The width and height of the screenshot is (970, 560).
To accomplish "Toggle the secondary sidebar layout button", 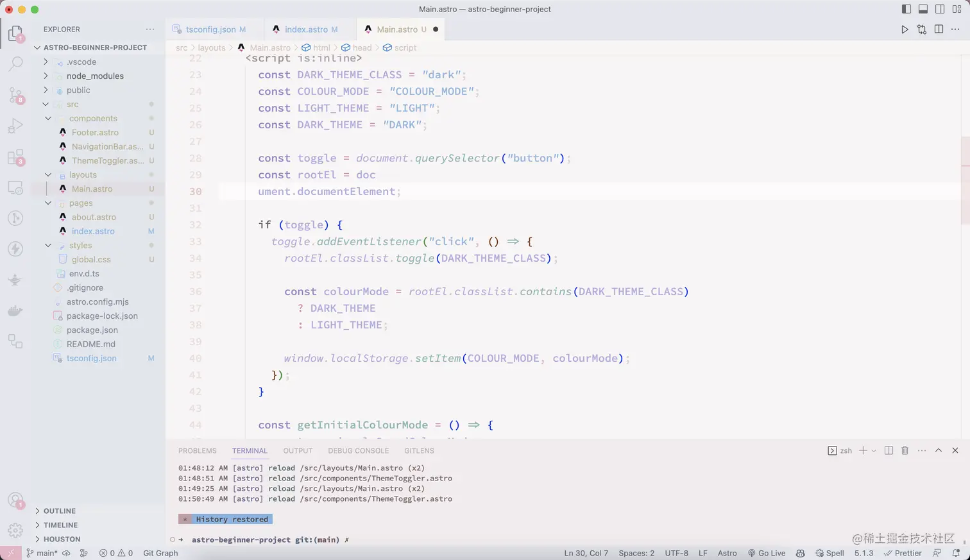I will (x=940, y=9).
